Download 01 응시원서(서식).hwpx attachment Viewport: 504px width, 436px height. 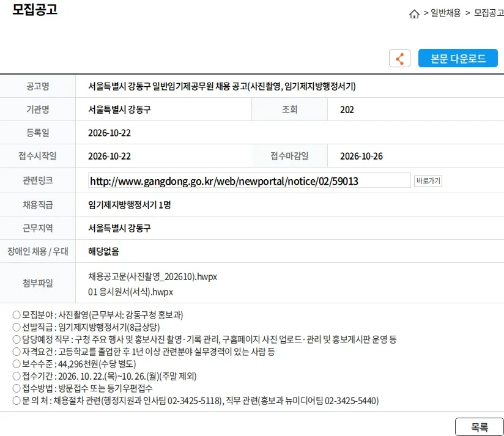point(130,292)
